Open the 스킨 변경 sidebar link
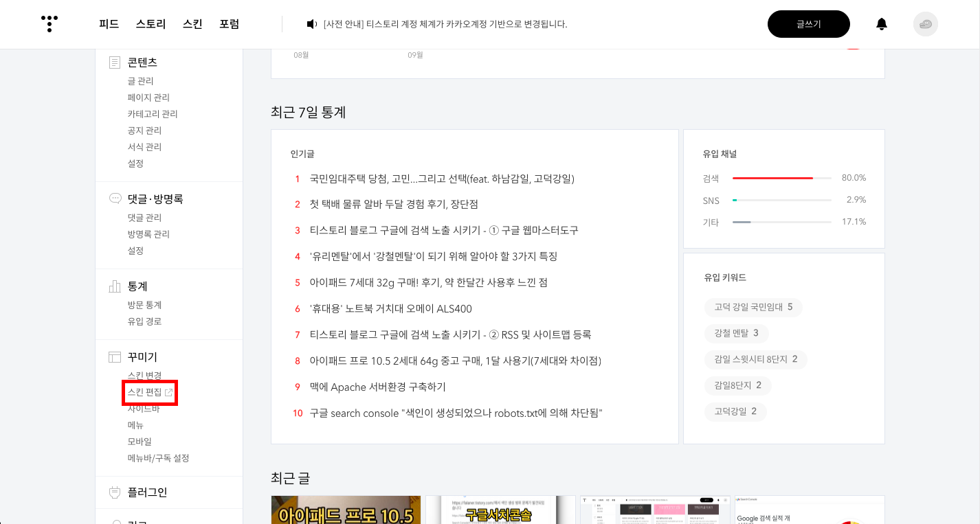Viewport: 980px width, 524px height. click(x=144, y=375)
